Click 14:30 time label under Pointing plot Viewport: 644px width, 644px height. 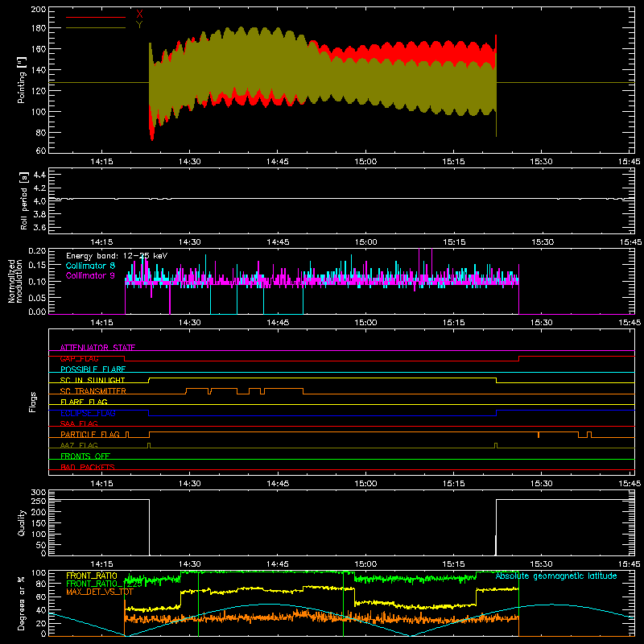tap(189, 162)
